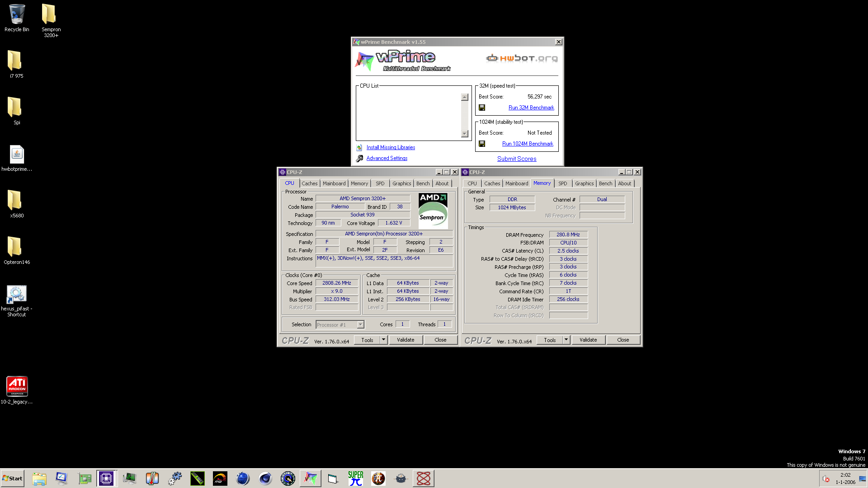Click the round pi icon in taskbar
Viewport: 868px width, 488px height.
click(378, 479)
